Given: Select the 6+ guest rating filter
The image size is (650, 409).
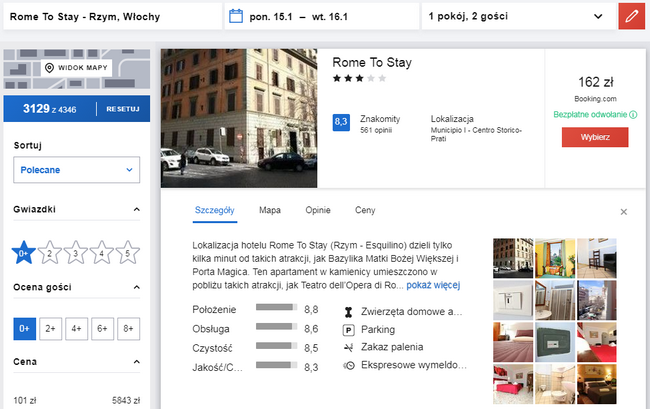Looking at the screenshot, I should pyautogui.click(x=102, y=329).
